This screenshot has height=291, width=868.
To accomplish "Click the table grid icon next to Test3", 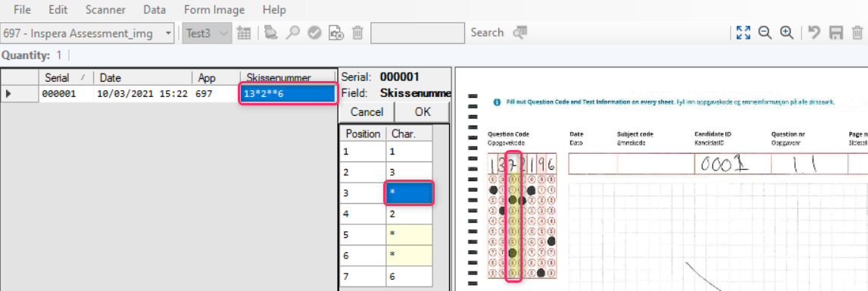I will (244, 33).
